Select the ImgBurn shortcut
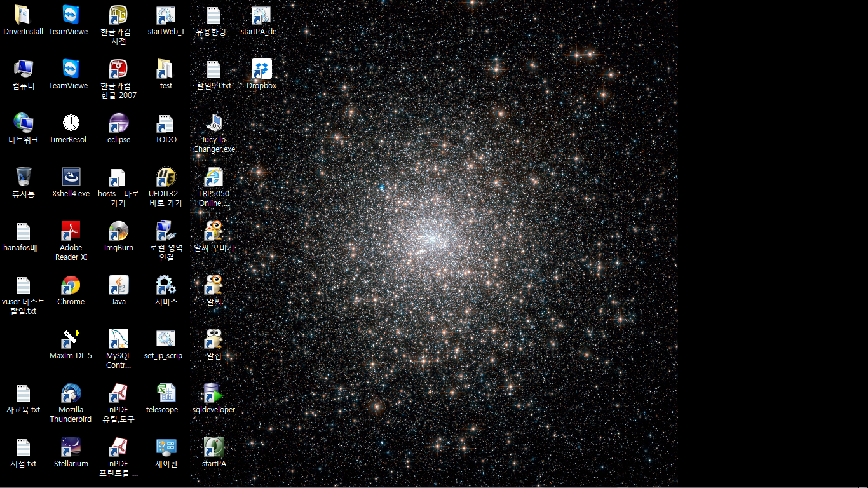Viewport: 868px width, 488px height. tap(119, 231)
